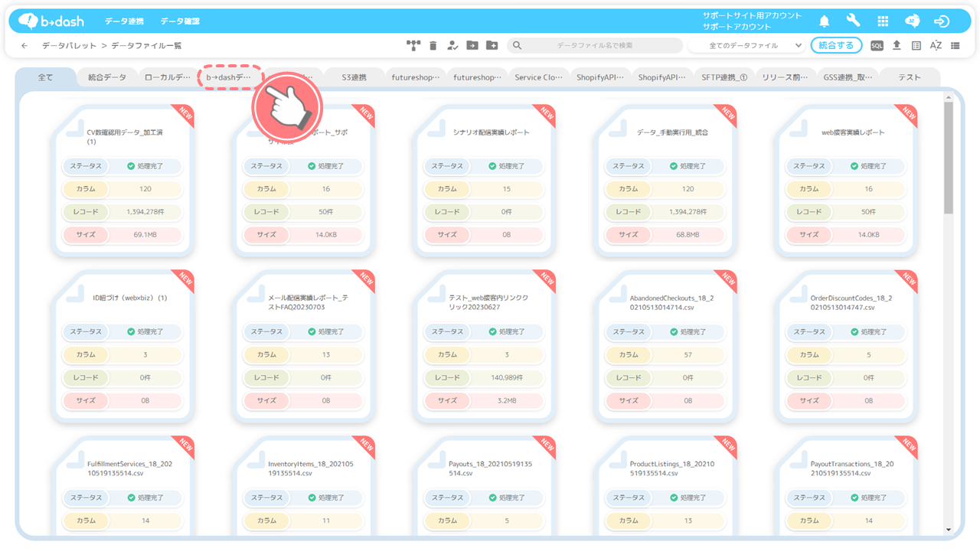The width and height of the screenshot is (980, 551).
Task: Click file icon of シナリオ配信実績レポート card
Action: pyautogui.click(x=436, y=129)
